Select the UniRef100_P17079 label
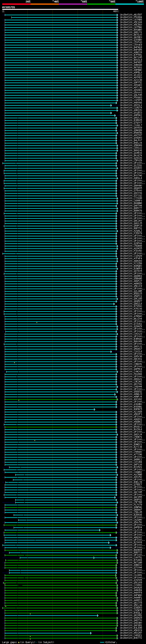The height and width of the screenshot is (644, 146). click(x=131, y=505)
